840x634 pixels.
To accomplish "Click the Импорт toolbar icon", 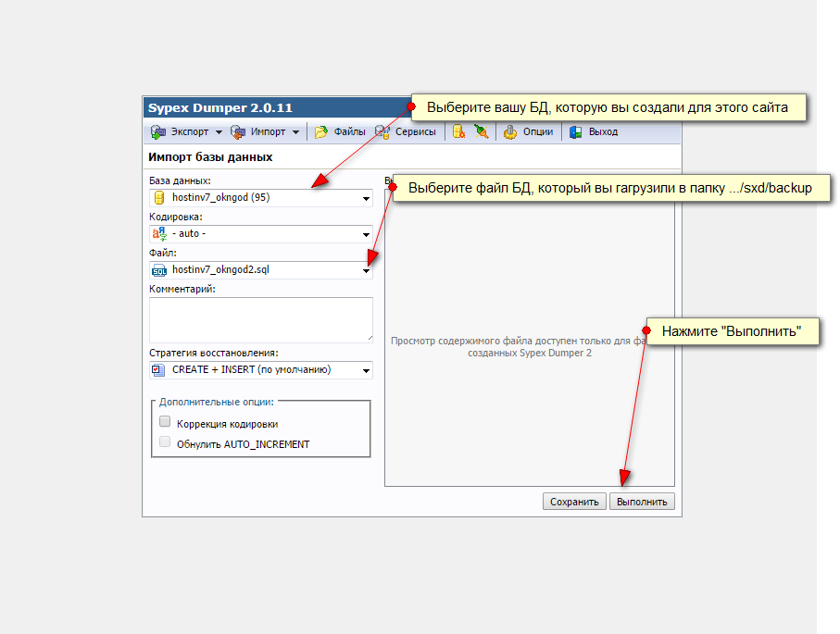I will [x=238, y=132].
